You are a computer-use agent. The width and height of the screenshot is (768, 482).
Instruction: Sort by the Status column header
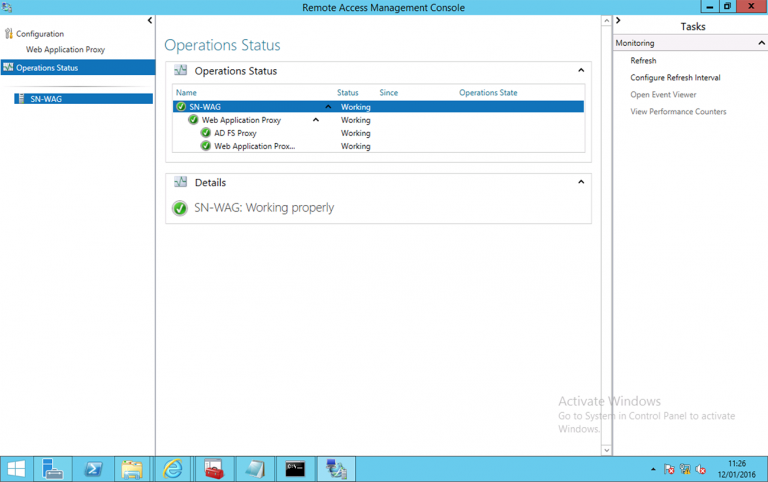click(x=347, y=93)
